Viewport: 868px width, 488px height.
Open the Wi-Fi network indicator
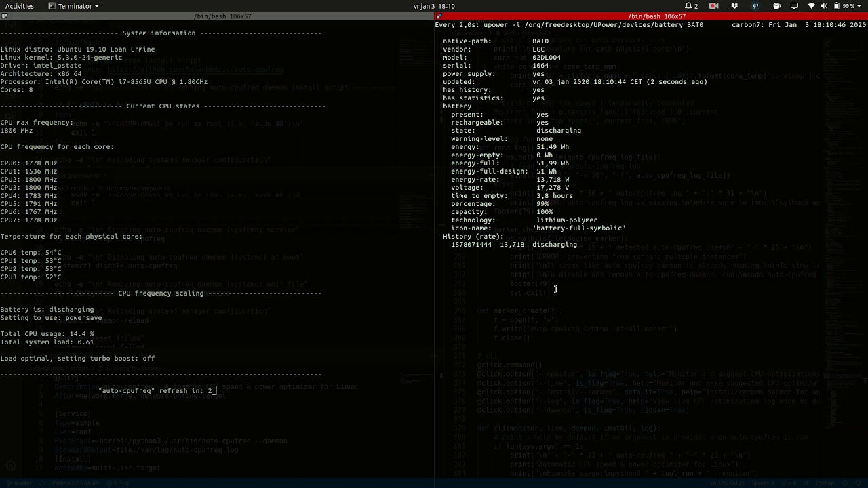pyautogui.click(x=812, y=6)
